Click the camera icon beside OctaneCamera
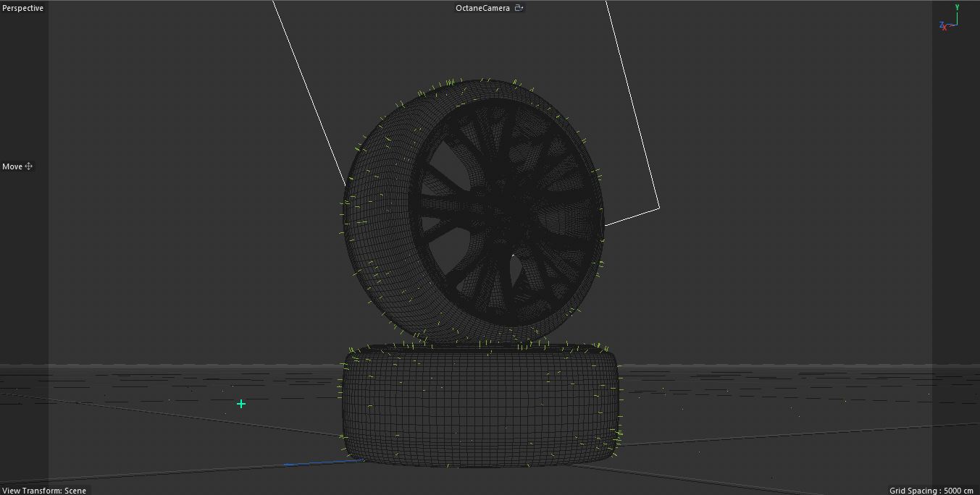Viewport: 980px width, 495px height. coord(518,7)
